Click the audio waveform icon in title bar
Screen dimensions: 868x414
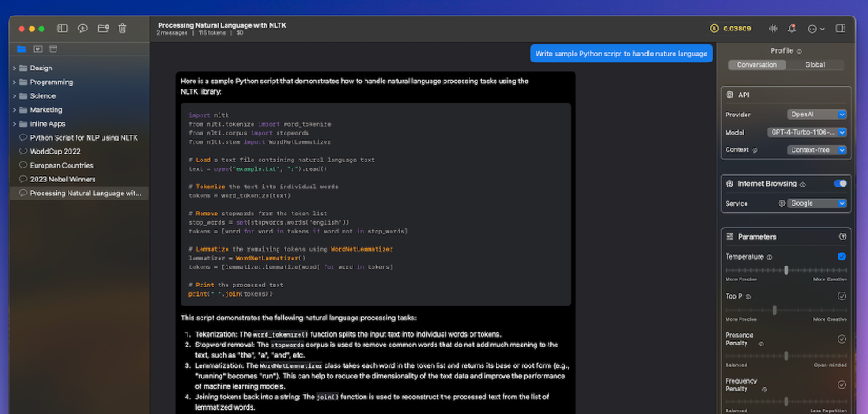click(x=773, y=29)
